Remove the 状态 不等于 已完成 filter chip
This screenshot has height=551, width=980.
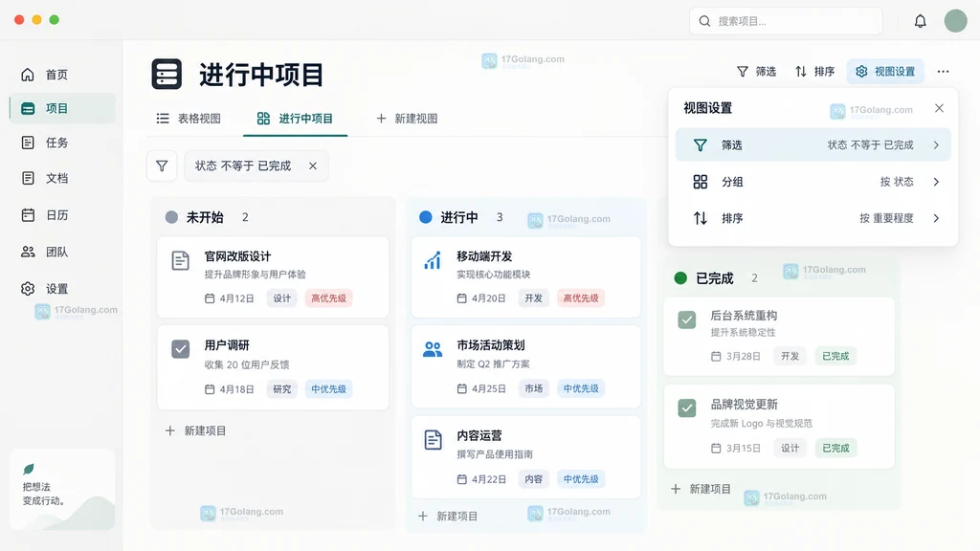pyautogui.click(x=313, y=166)
